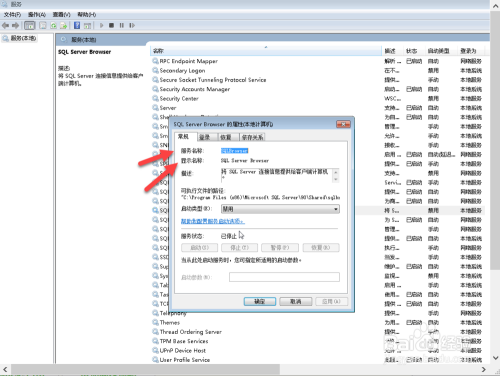The height and width of the screenshot is (376, 500).
Task: Click the Pause Service icon in toolbar
Action: [x=122, y=25]
